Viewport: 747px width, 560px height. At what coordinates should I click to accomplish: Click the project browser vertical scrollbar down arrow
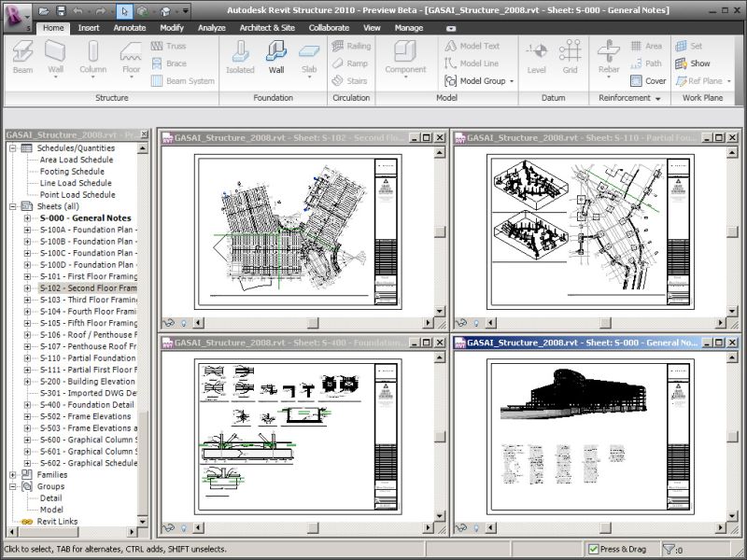click(x=143, y=522)
